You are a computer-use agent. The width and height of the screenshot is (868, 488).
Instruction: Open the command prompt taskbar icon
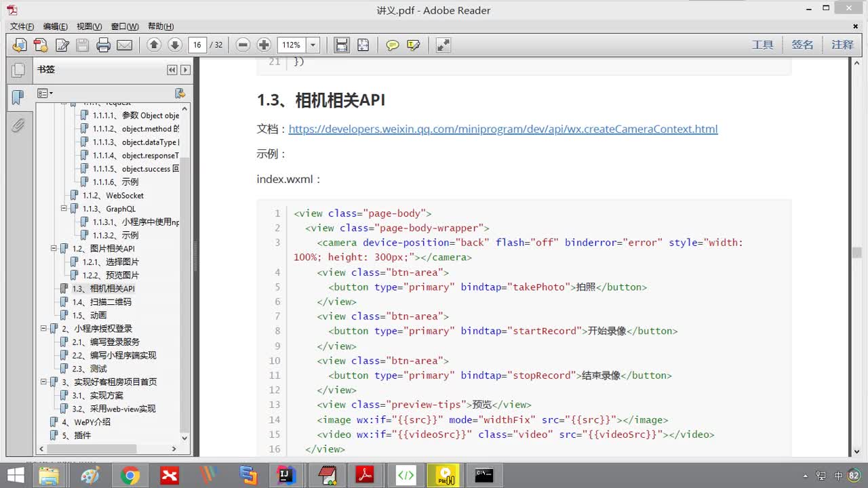[484, 476]
